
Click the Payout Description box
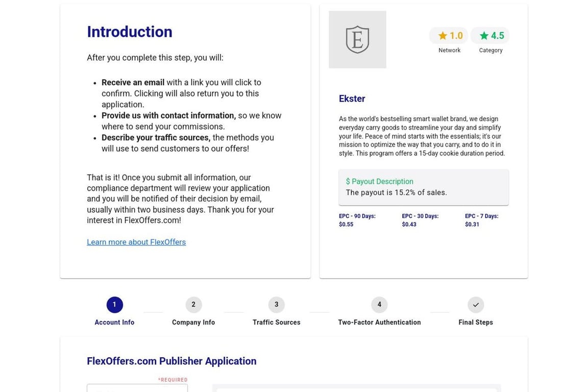(x=424, y=187)
